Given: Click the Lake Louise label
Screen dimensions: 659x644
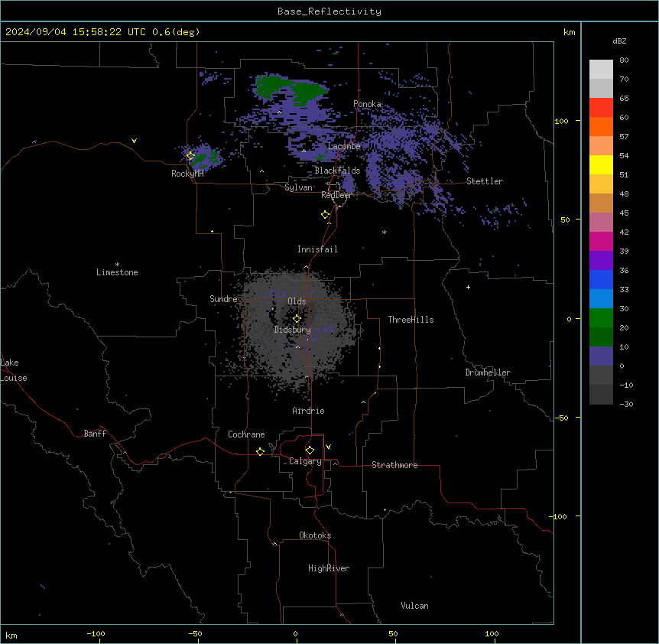Looking at the screenshot, I should click(x=12, y=370).
